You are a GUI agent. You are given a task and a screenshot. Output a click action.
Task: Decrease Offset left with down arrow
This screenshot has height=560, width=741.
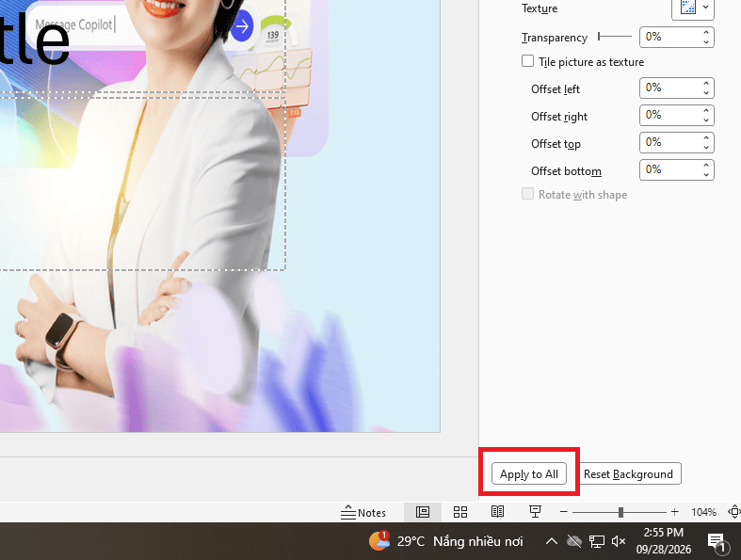click(706, 93)
